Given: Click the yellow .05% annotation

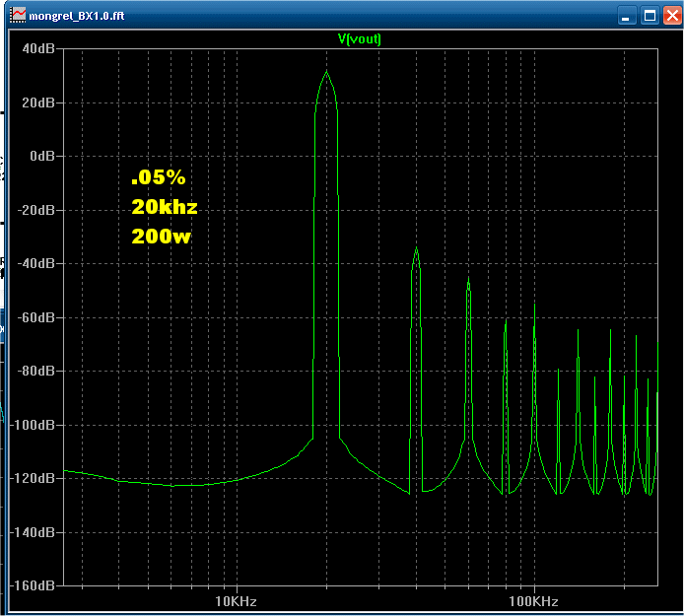Looking at the screenshot, I should pos(159,177).
